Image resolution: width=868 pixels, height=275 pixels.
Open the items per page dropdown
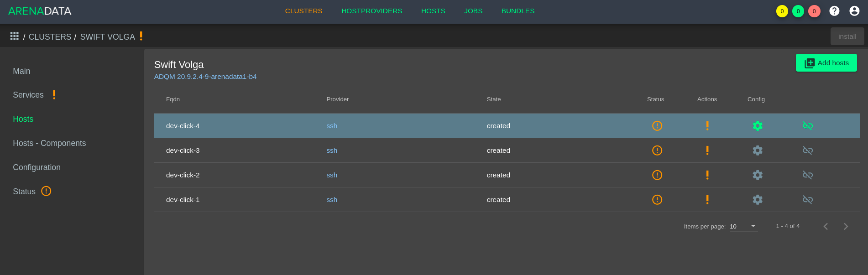(x=743, y=226)
